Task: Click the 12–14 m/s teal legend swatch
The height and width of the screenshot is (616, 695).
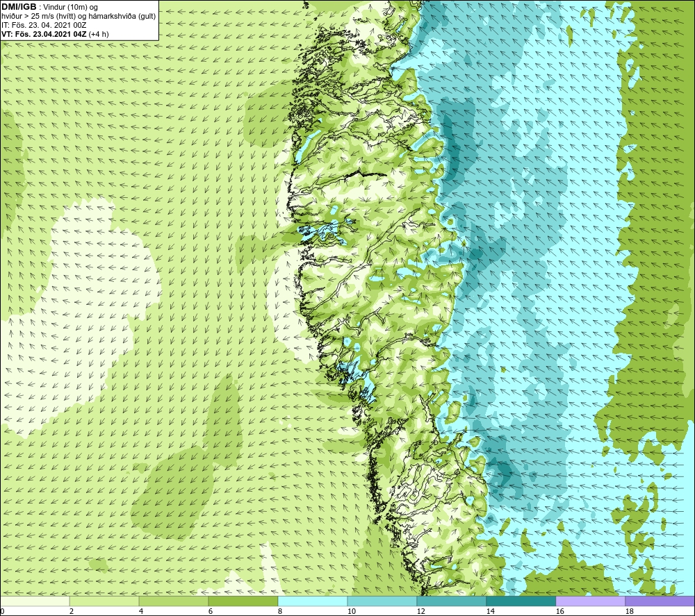Action: pyautogui.click(x=451, y=601)
